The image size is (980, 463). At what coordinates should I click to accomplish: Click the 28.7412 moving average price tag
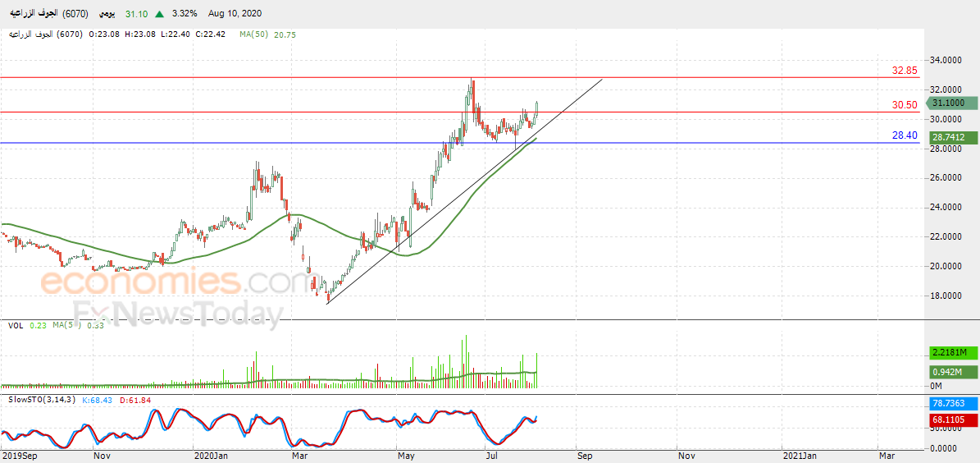tap(954, 137)
